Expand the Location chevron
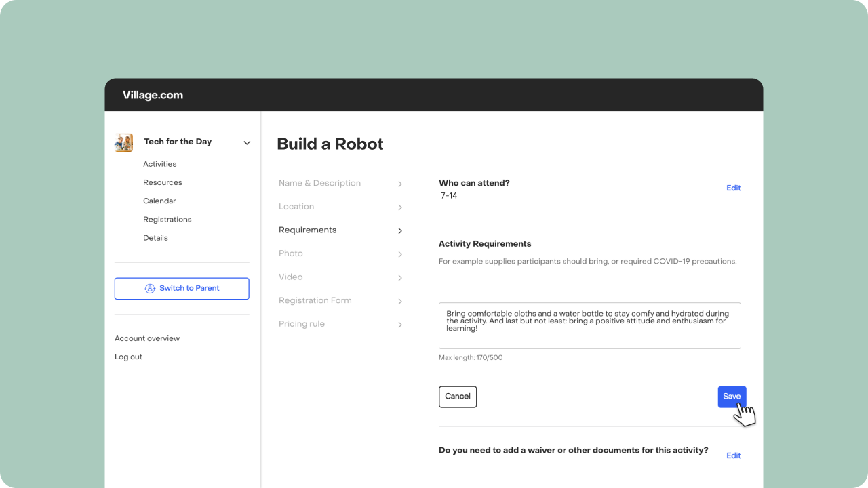 point(400,207)
